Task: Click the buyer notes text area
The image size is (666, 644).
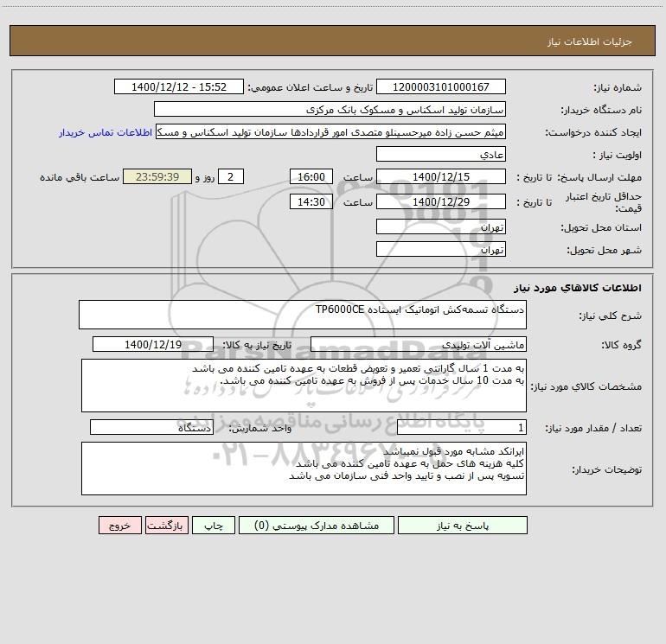Action: 304,469
